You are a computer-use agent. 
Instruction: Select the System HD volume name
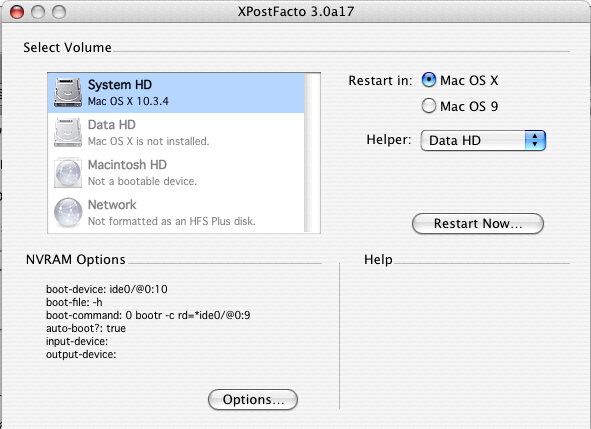pyautogui.click(x=120, y=85)
